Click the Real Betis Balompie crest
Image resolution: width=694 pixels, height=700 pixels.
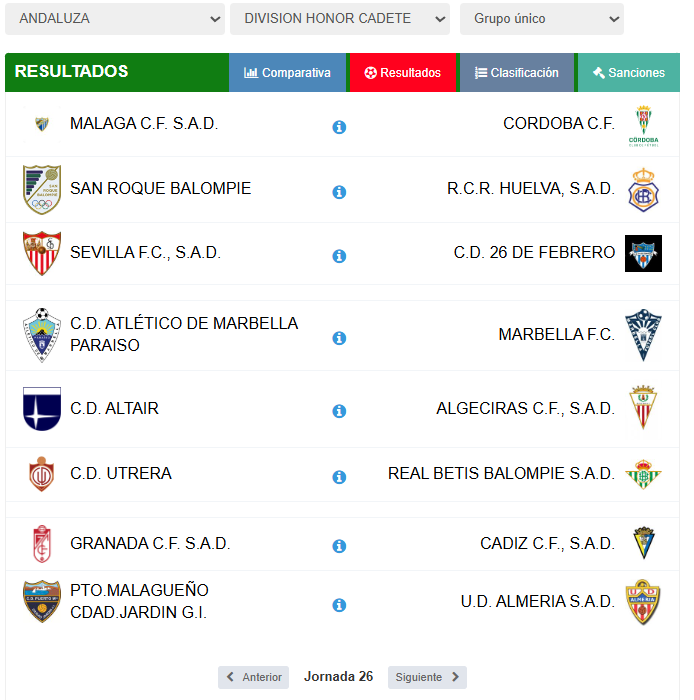click(643, 474)
